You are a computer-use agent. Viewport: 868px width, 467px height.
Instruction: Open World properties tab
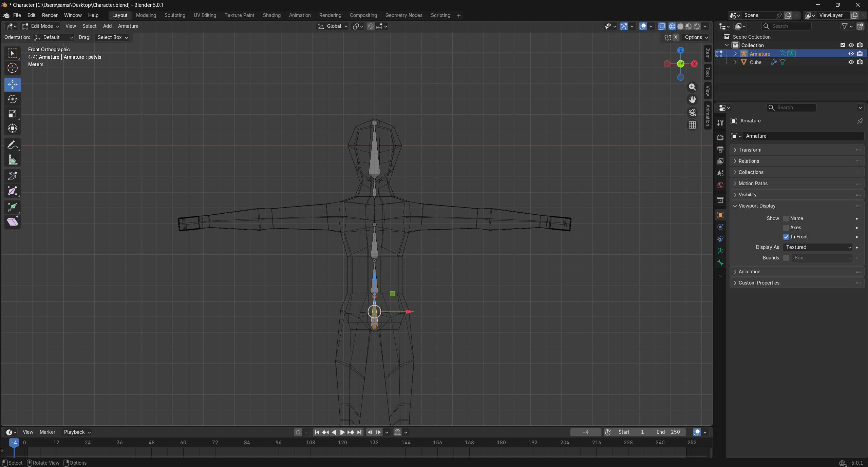pos(720,185)
